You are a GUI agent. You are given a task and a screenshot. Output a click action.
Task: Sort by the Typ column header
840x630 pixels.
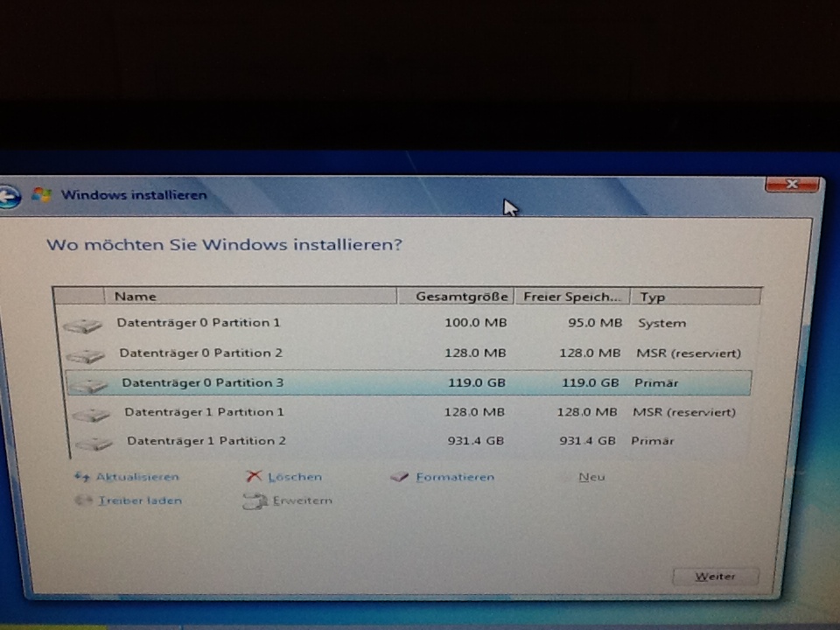point(696,297)
